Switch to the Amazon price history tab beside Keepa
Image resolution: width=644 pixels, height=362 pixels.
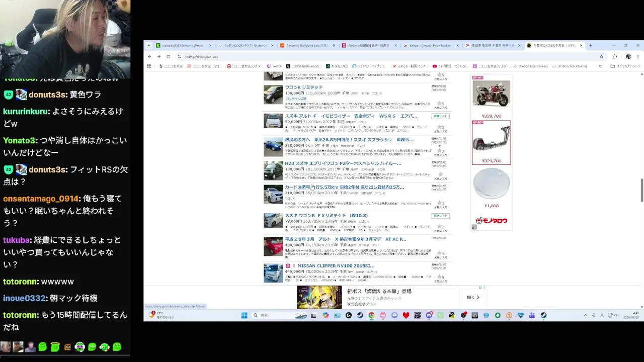[x=370, y=45]
